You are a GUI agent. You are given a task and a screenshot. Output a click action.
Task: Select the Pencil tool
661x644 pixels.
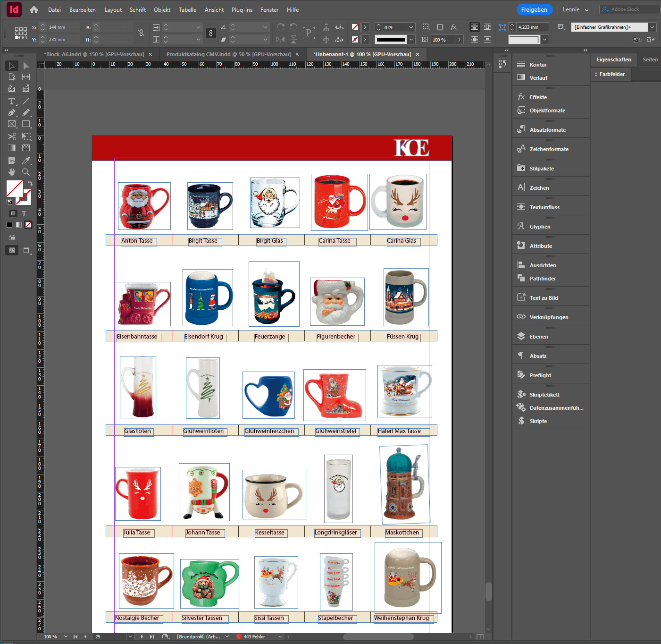pyautogui.click(x=26, y=113)
